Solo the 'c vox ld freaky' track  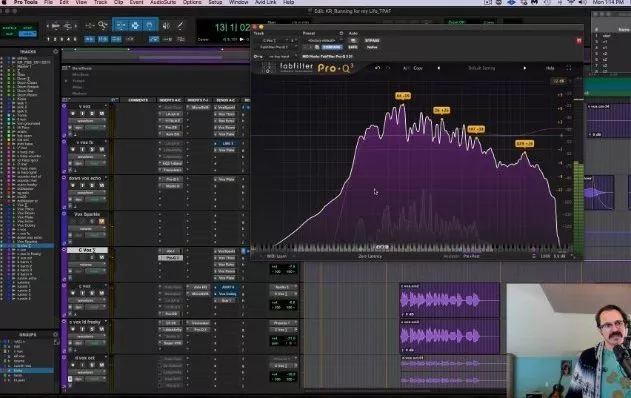[92, 329]
